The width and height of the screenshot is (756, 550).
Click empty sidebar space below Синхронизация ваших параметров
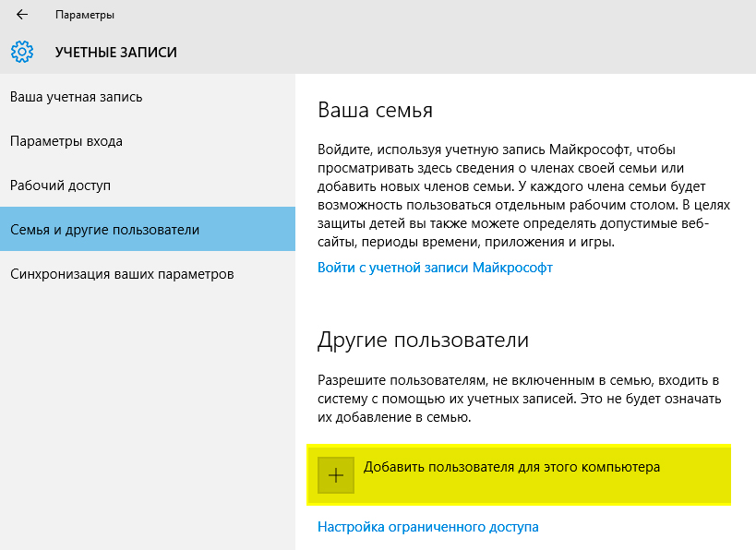click(148, 415)
